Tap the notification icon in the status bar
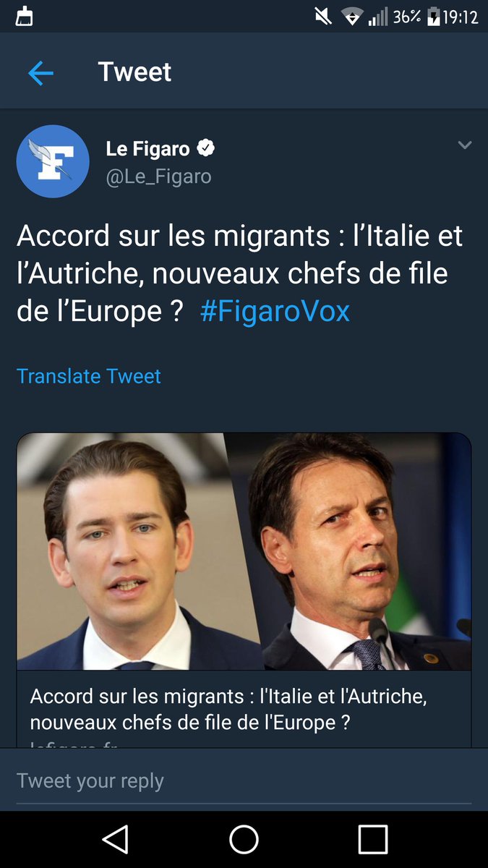Screen dimensions: 488x868 coord(24,16)
